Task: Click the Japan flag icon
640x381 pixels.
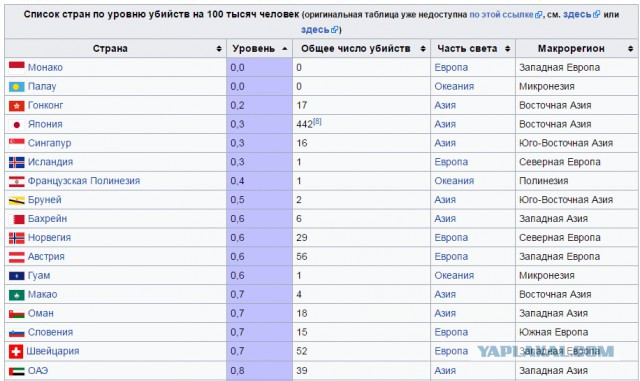Action: coord(17,125)
